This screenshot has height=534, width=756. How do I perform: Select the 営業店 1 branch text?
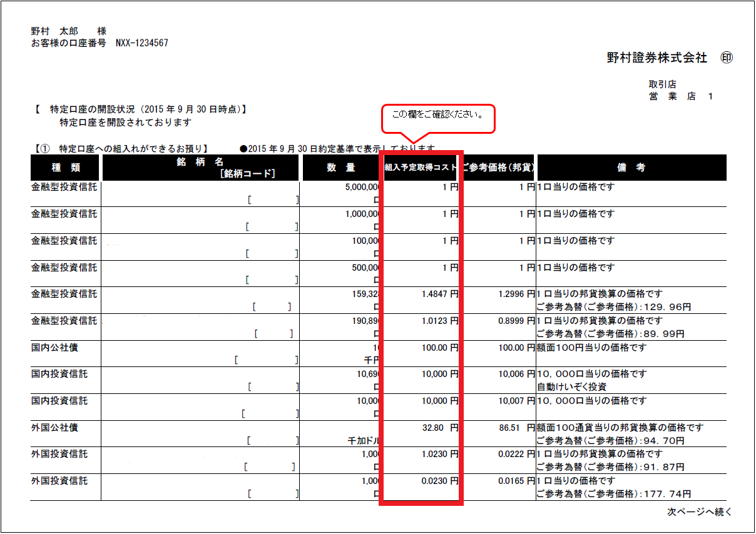point(681,96)
